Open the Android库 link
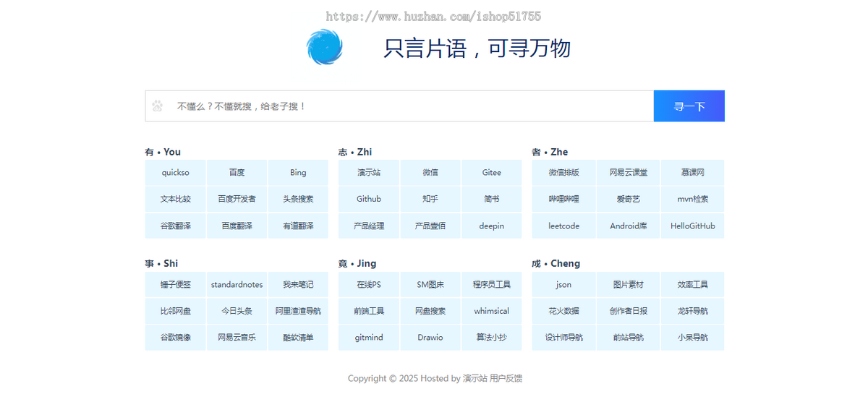The height and width of the screenshot is (402, 868). click(629, 226)
